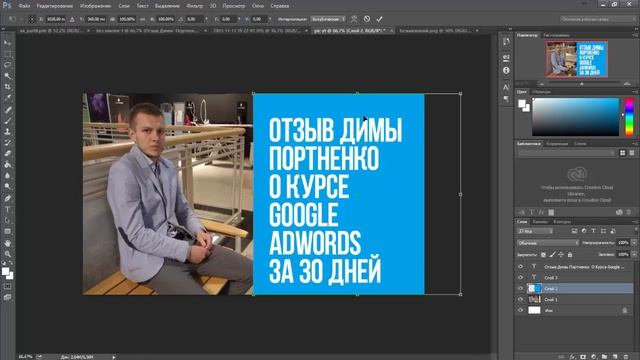Click the hue spectrum slider

click(629, 117)
